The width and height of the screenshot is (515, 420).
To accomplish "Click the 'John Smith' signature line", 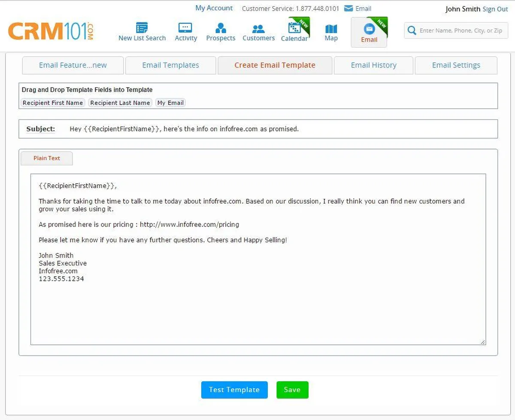I will coord(56,255).
